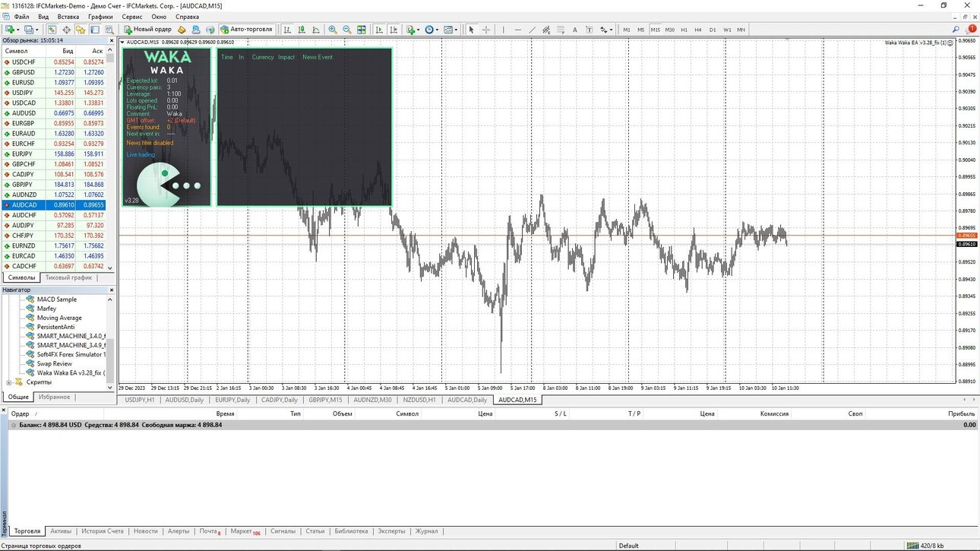Viewport: 980px width, 551px height.
Task: Open the notifications chat icon with badge
Action: click(x=971, y=28)
